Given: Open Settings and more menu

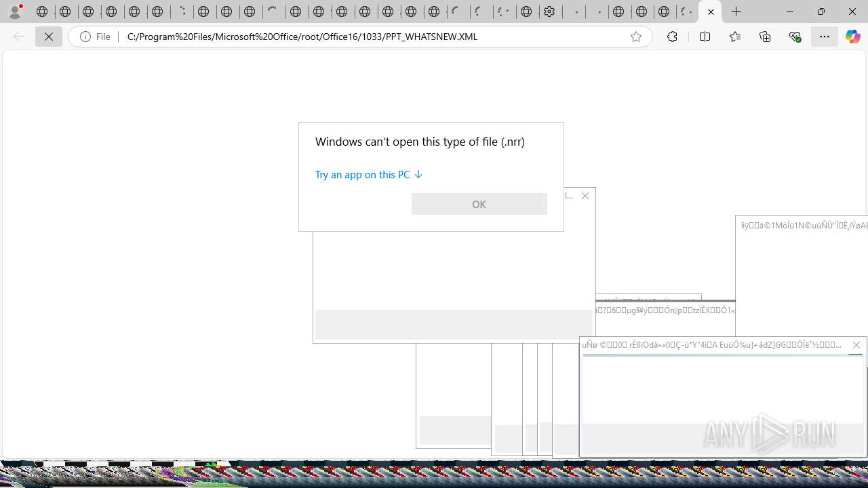Looking at the screenshot, I should [825, 37].
